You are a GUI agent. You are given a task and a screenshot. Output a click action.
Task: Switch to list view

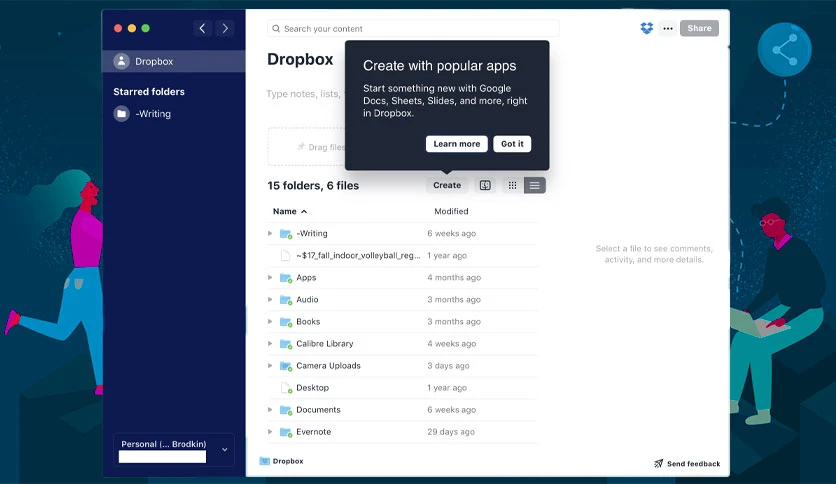pyautogui.click(x=535, y=185)
